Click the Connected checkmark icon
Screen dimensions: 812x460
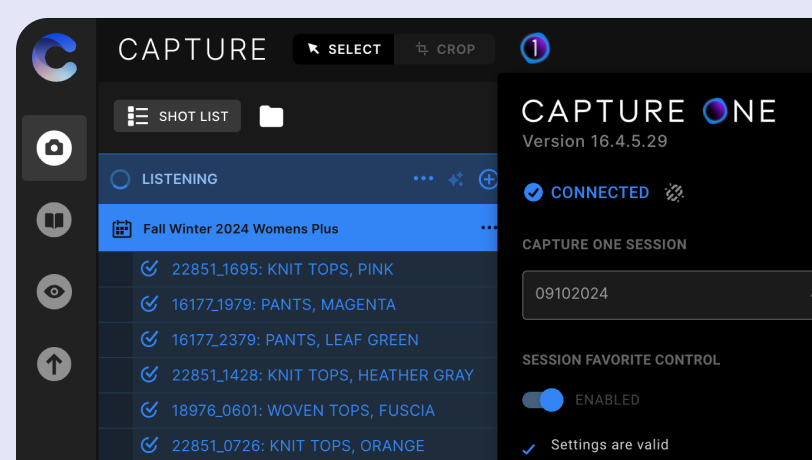(x=533, y=192)
